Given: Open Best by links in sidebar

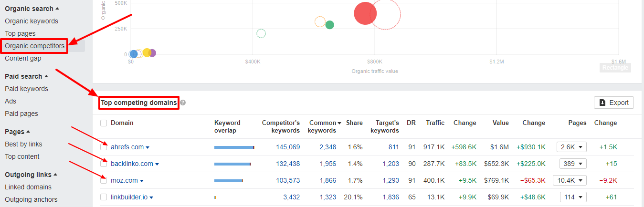Looking at the screenshot, I should [x=23, y=144].
